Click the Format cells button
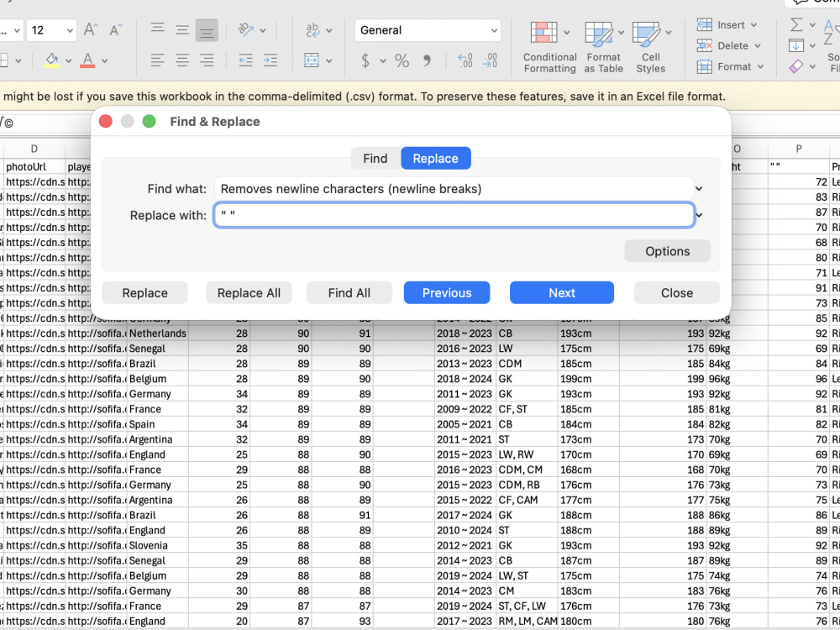 coord(730,66)
